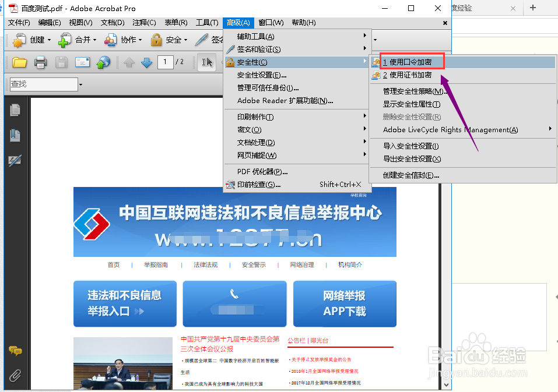Open the 窗口(W) menu

click(270, 23)
